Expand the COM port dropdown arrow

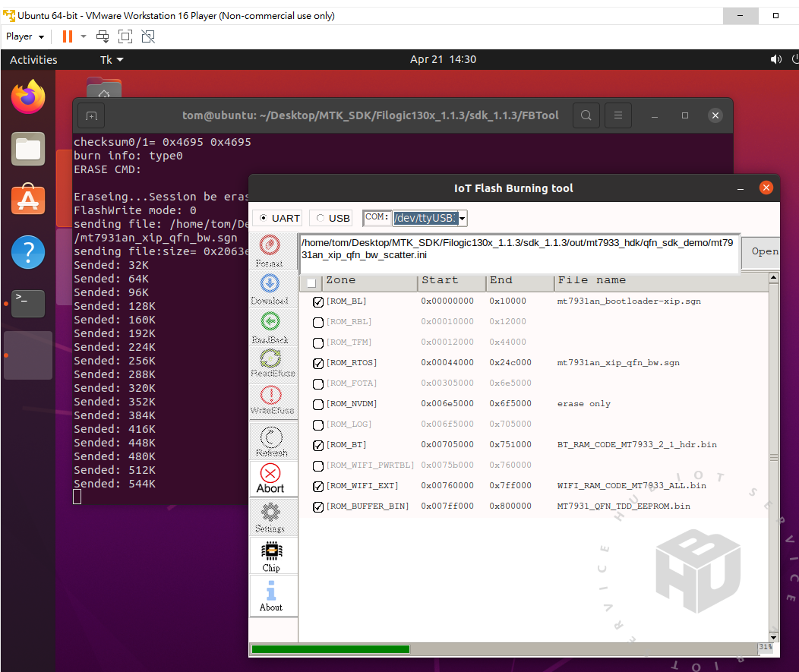click(462, 219)
